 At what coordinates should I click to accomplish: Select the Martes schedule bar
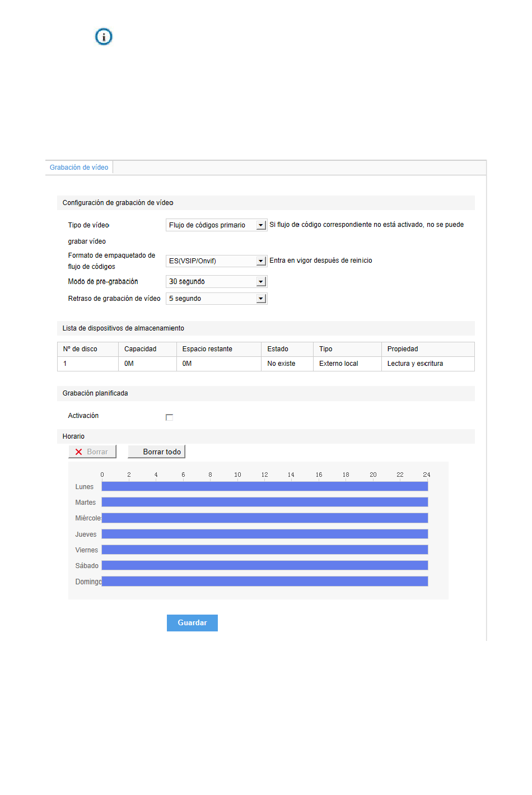pyautogui.click(x=264, y=503)
